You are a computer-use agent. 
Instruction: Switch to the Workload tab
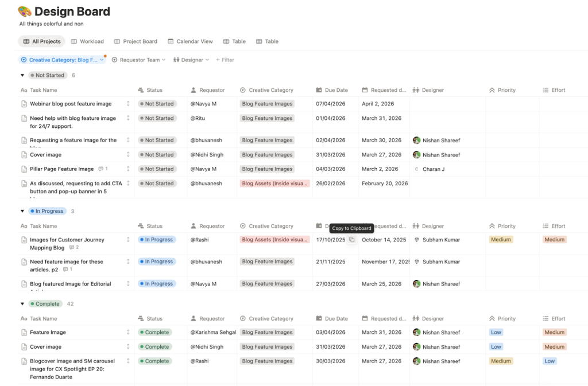(87, 41)
